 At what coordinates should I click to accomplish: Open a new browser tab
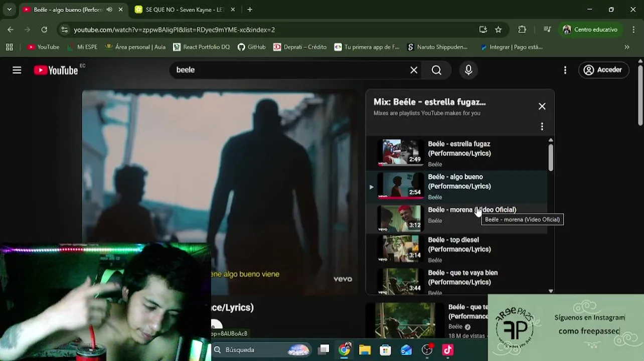250,10
